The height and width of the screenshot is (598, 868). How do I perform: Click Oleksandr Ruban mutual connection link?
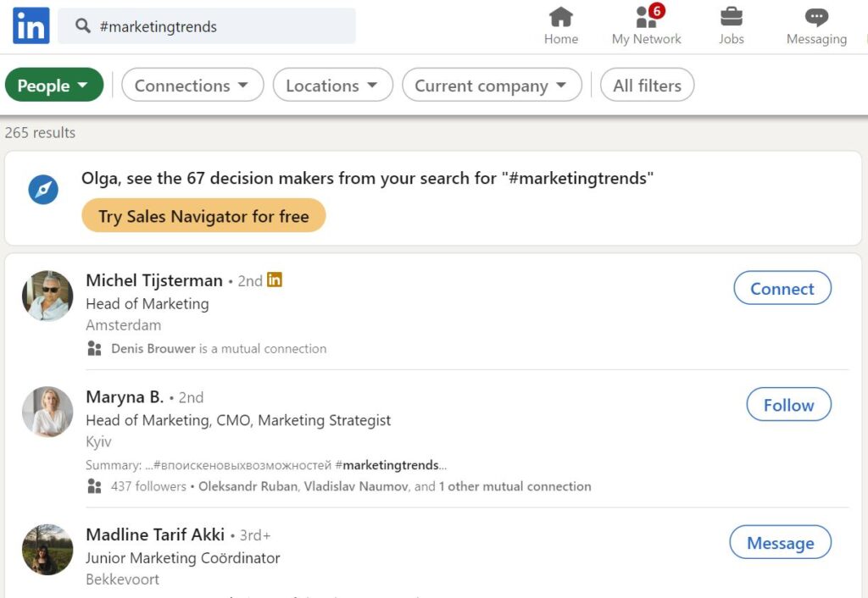click(248, 486)
